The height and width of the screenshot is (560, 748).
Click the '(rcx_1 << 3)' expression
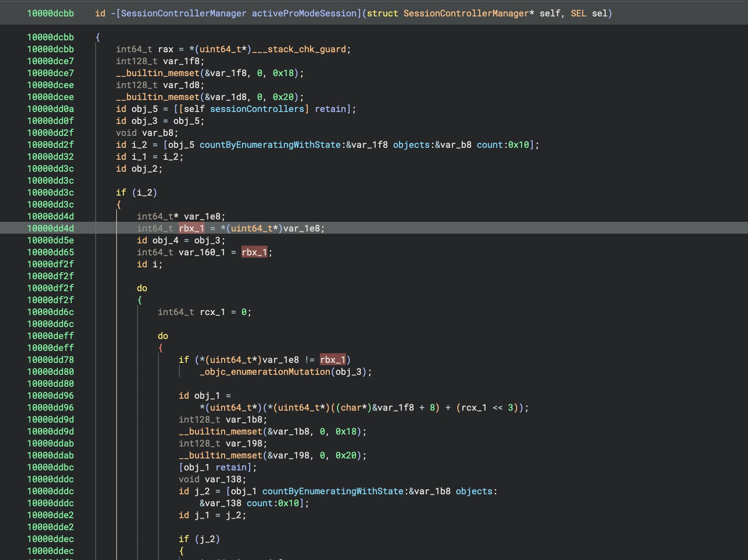click(x=487, y=408)
